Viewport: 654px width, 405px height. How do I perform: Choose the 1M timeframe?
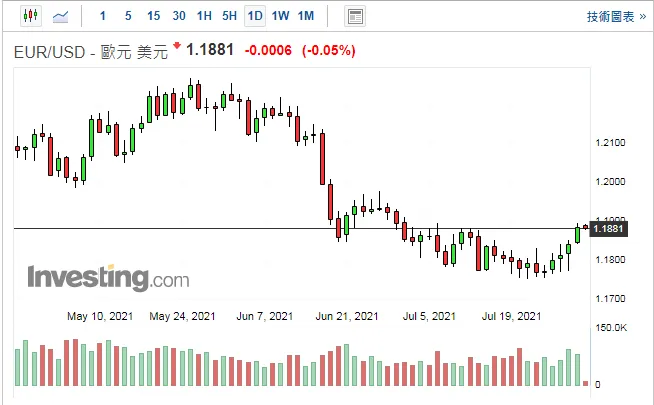point(306,16)
